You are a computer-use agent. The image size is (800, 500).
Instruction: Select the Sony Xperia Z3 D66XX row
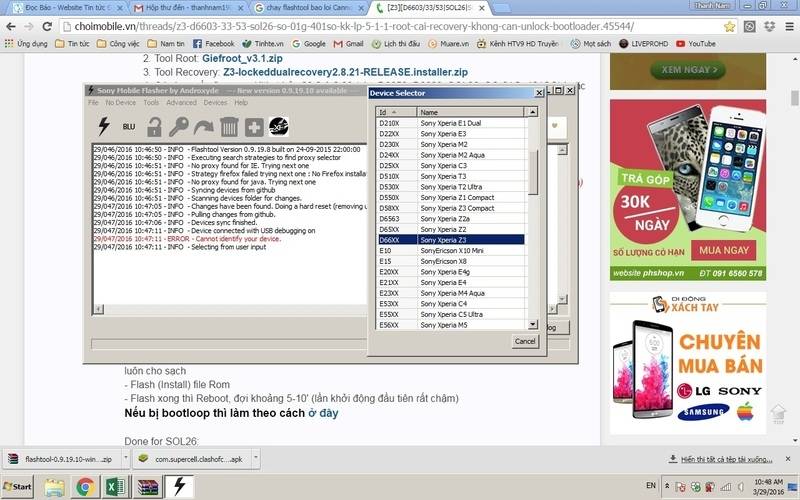(x=451, y=240)
